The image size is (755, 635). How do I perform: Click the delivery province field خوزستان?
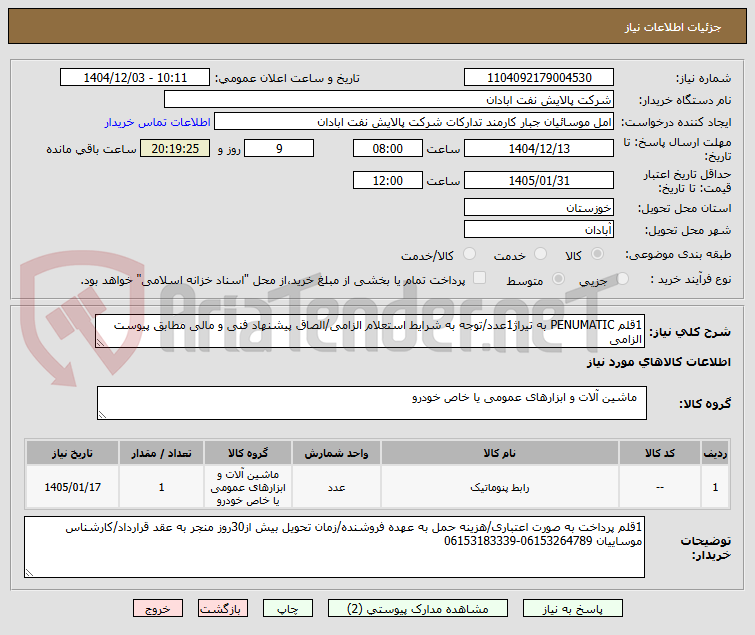[539, 207]
